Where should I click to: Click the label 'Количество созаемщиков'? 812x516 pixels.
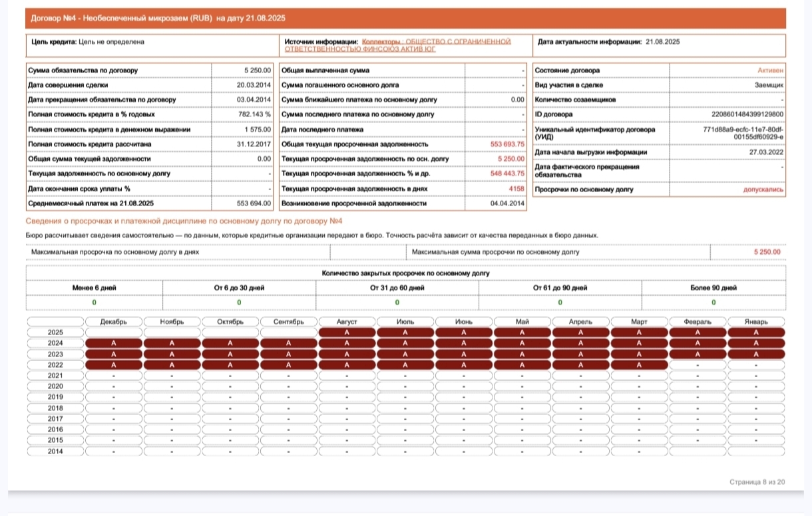[575, 100]
